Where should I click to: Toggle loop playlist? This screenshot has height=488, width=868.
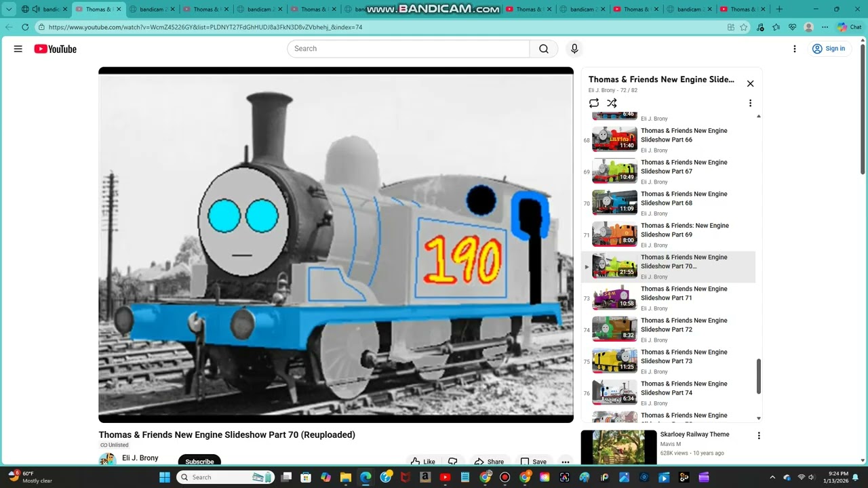(x=594, y=103)
